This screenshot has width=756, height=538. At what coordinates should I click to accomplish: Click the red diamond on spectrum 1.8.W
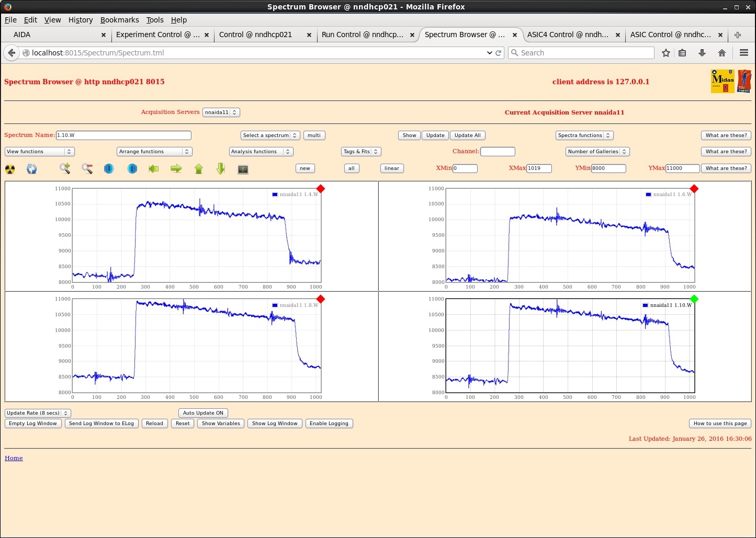pos(321,299)
